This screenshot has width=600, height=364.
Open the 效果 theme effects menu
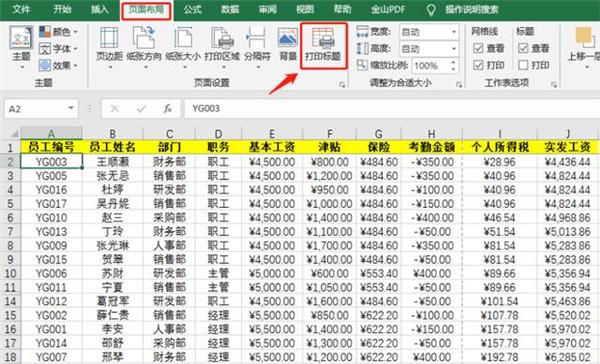click(x=59, y=65)
